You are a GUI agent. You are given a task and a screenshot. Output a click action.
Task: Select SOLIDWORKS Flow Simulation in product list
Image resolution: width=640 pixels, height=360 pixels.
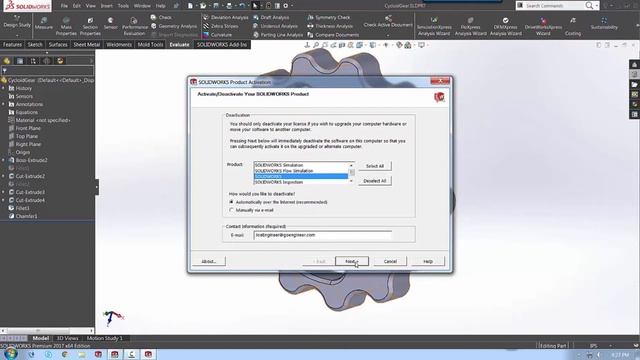(301, 171)
